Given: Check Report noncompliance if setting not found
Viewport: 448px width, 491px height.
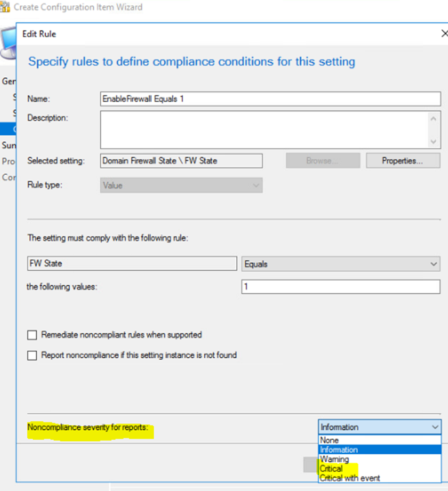Looking at the screenshot, I should [32, 355].
